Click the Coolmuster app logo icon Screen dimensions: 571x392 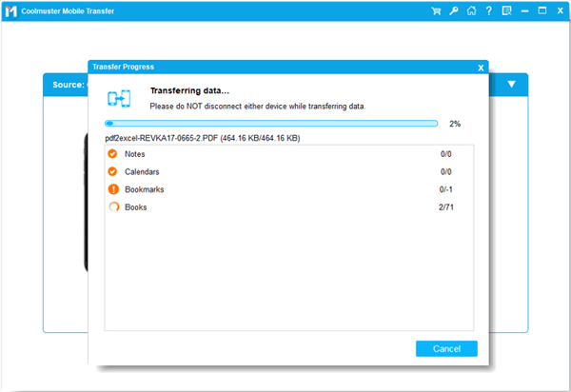(10, 11)
